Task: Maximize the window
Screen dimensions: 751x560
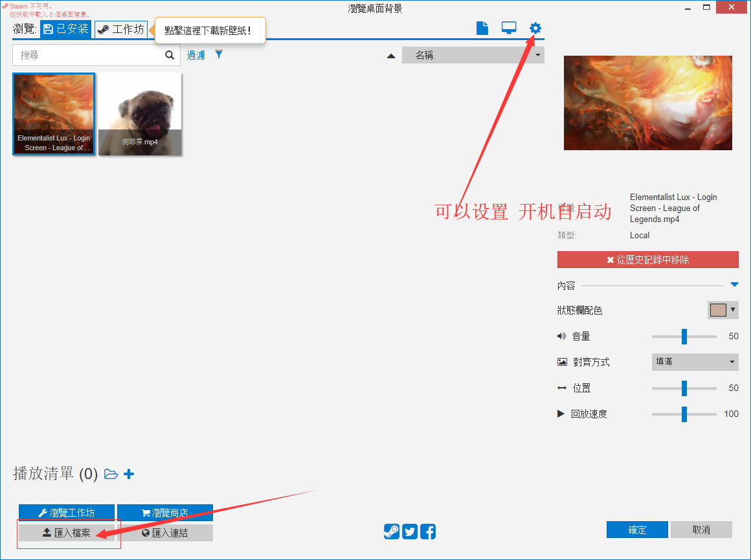Action: 706,6
